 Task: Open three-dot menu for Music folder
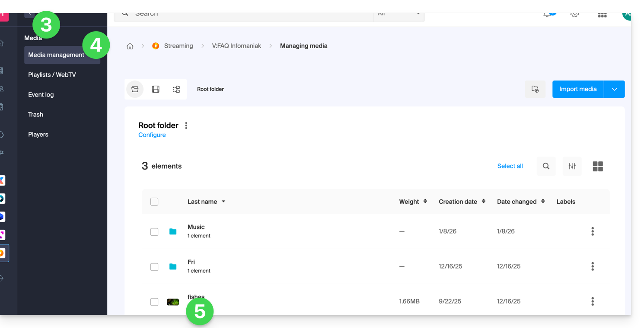(x=592, y=232)
